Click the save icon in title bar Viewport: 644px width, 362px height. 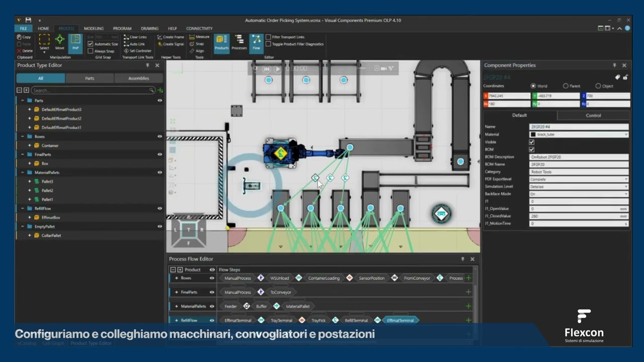(28, 20)
